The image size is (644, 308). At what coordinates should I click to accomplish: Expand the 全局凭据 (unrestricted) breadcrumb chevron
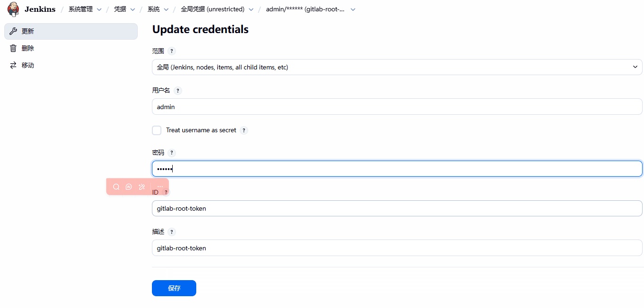pos(251,9)
